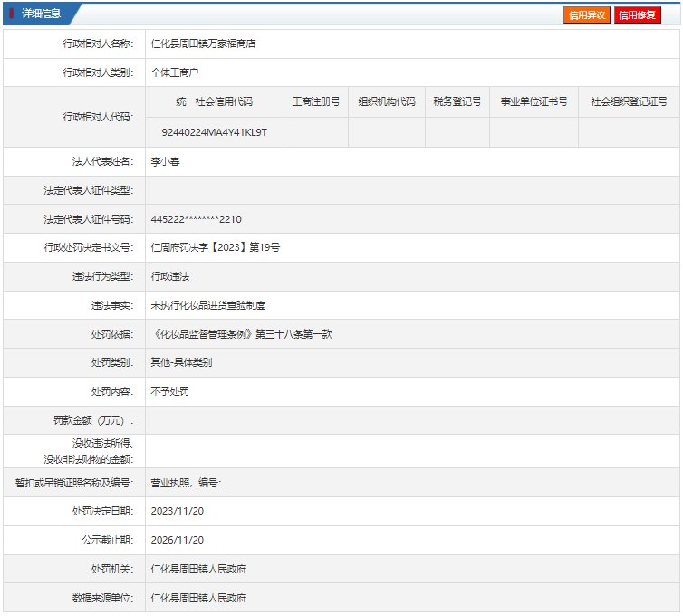The image size is (683, 616).
Task: Click the 信用异议 orange button
Action: click(x=586, y=15)
